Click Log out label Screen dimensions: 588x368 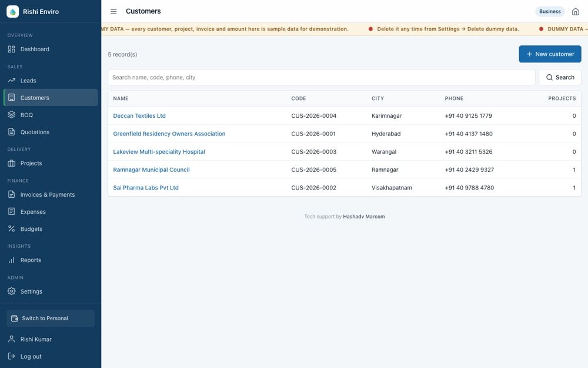(31, 356)
